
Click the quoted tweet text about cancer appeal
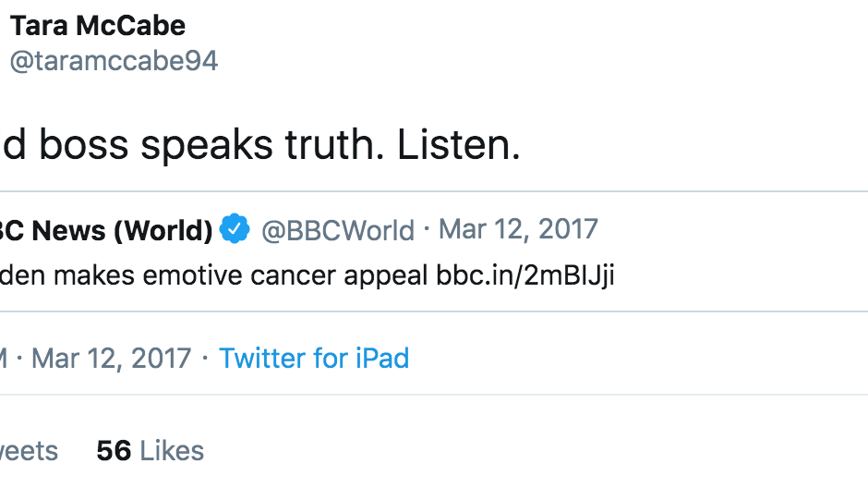point(212,275)
